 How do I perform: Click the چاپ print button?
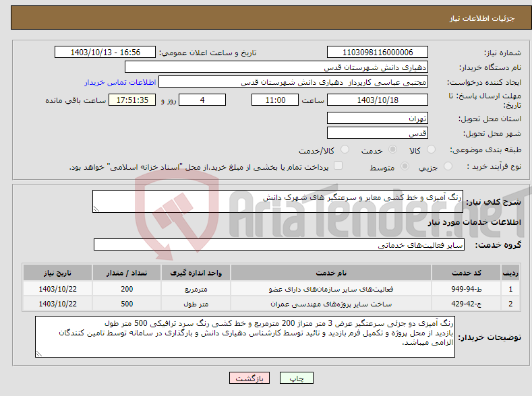(x=297, y=378)
